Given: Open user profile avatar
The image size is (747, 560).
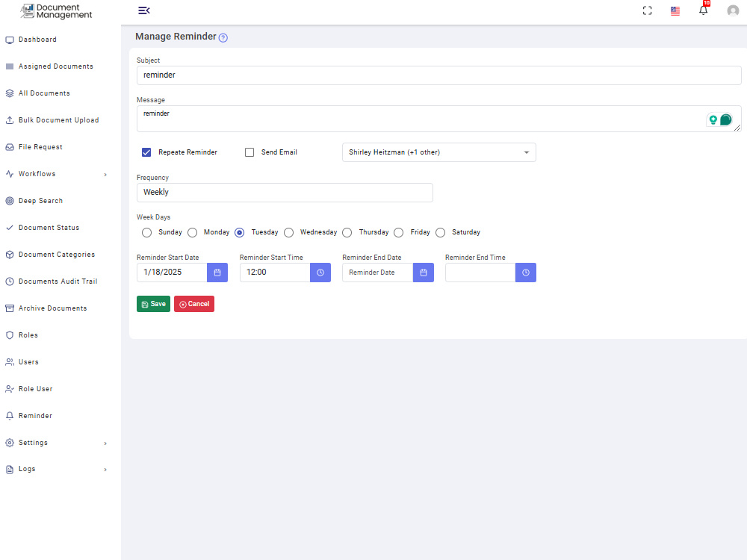Looking at the screenshot, I should [x=733, y=10].
